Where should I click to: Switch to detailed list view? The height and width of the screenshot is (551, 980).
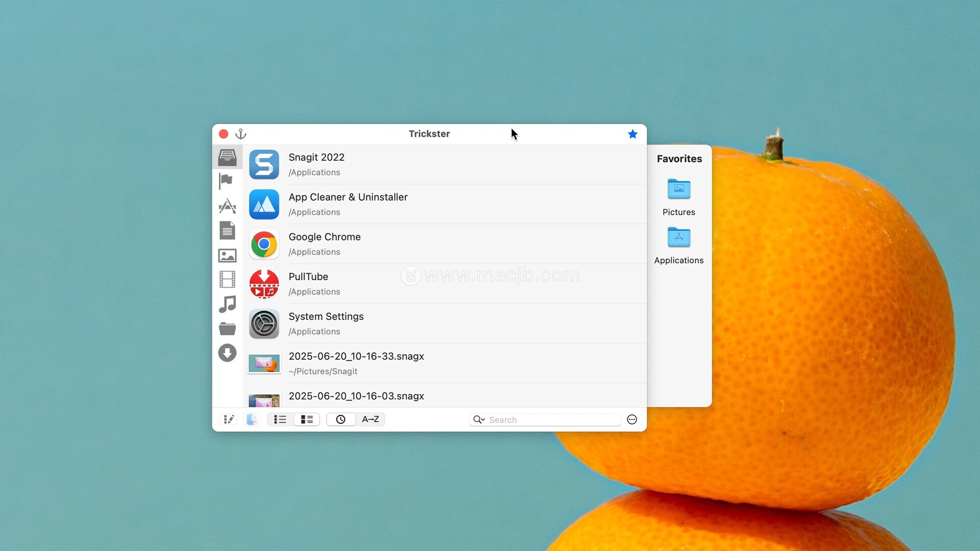307,419
